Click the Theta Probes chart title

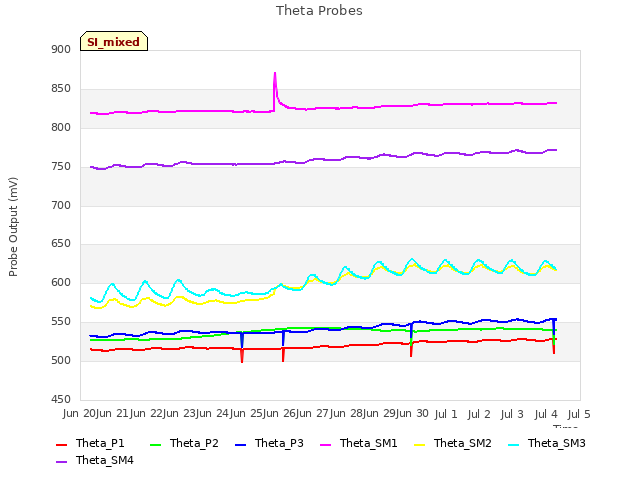(x=319, y=11)
